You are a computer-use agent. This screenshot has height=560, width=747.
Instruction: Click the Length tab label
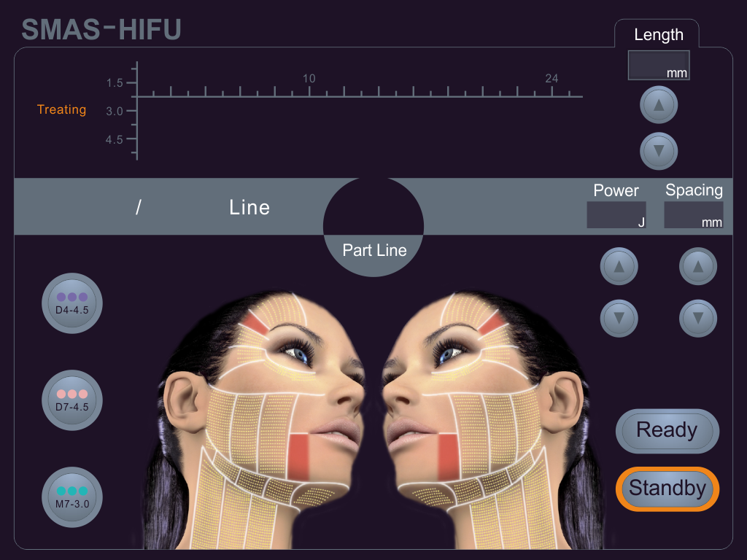[659, 35]
